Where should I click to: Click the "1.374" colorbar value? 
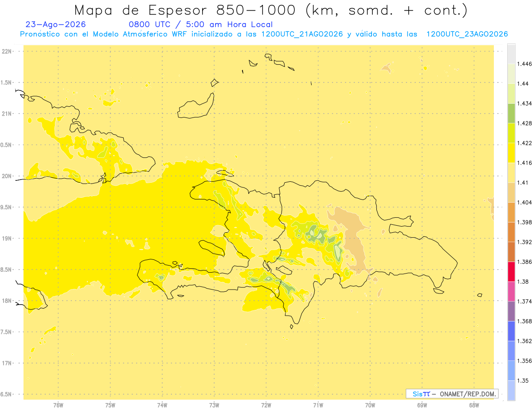click(x=524, y=301)
